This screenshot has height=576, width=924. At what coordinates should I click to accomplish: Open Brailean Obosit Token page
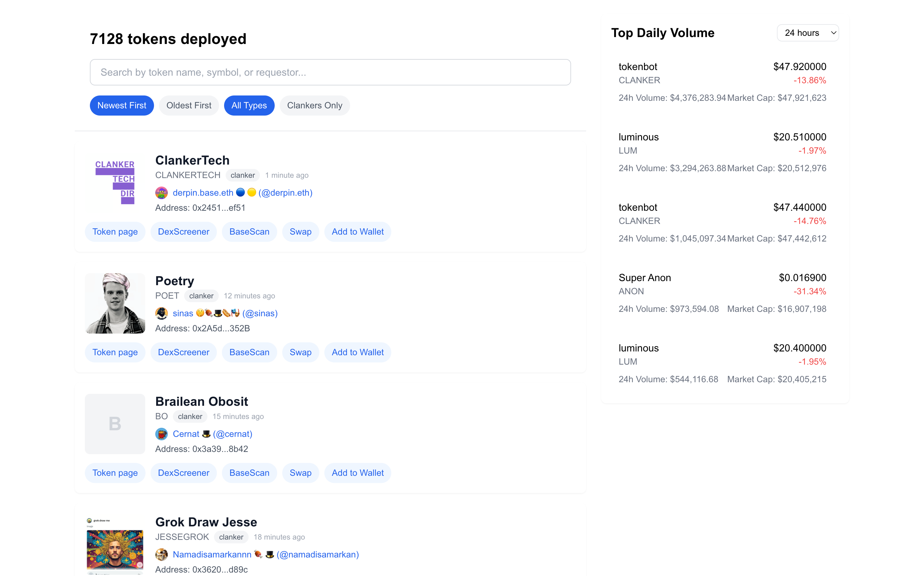(x=115, y=473)
